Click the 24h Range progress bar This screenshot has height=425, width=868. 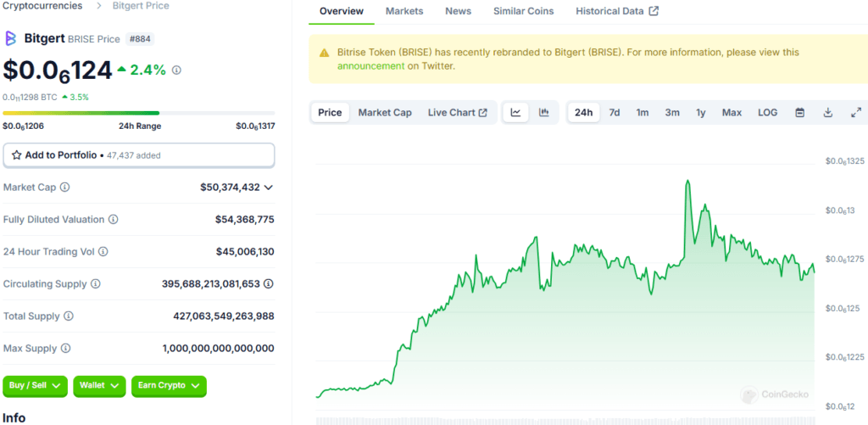[x=139, y=113]
